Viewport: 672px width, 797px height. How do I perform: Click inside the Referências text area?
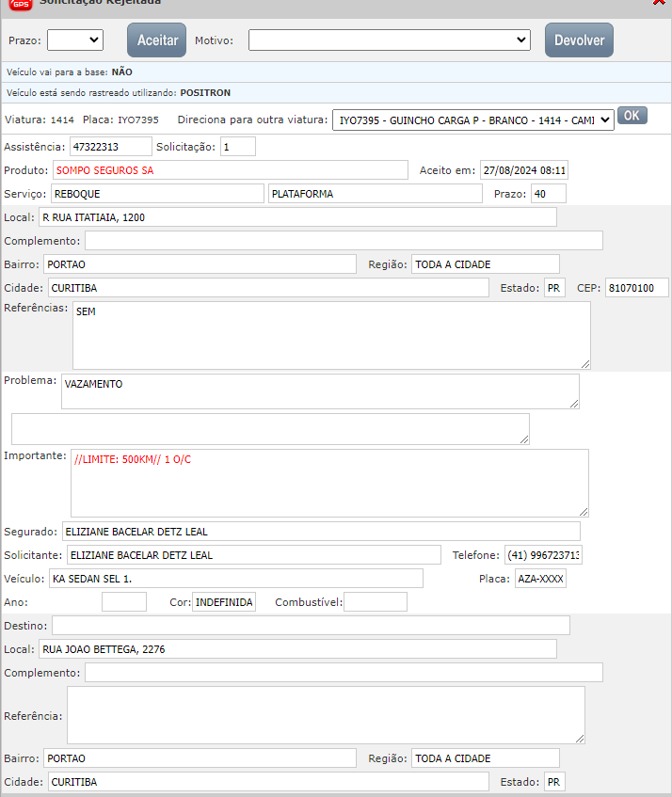click(331, 335)
